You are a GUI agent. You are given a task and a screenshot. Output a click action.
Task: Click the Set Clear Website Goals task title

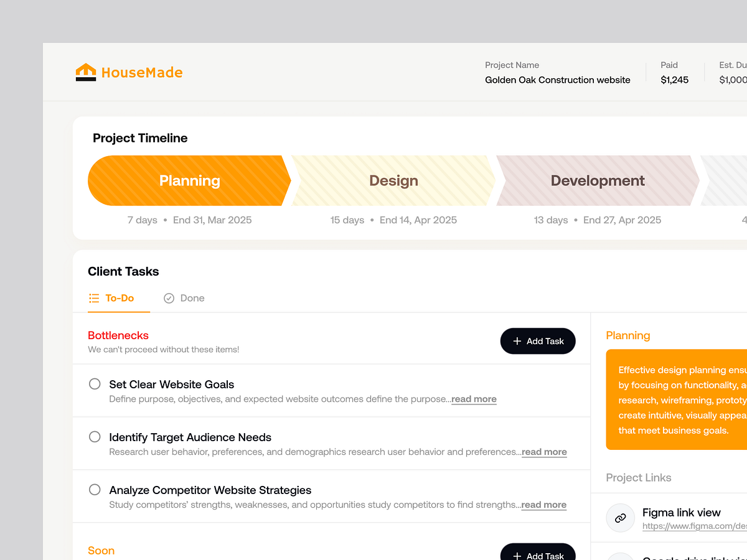[172, 385]
